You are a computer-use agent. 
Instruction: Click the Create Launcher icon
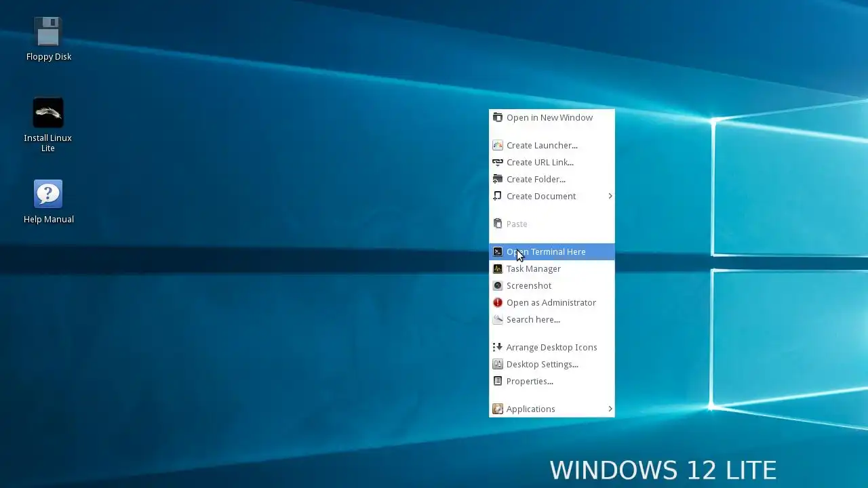pos(498,145)
